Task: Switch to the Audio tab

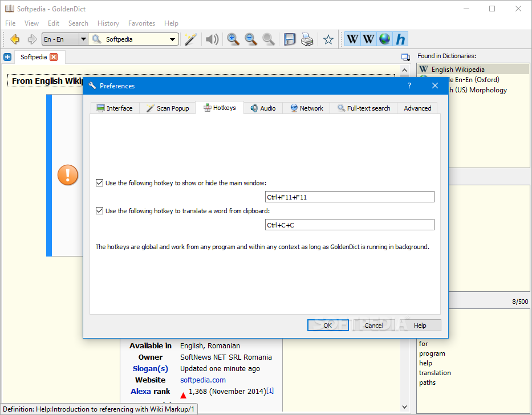Action: (x=263, y=108)
